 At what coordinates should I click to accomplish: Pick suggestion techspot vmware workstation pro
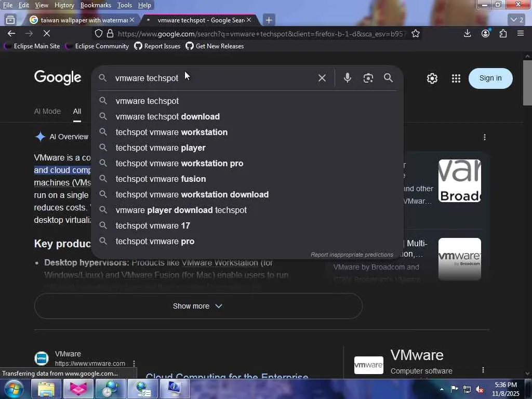(x=248, y=164)
